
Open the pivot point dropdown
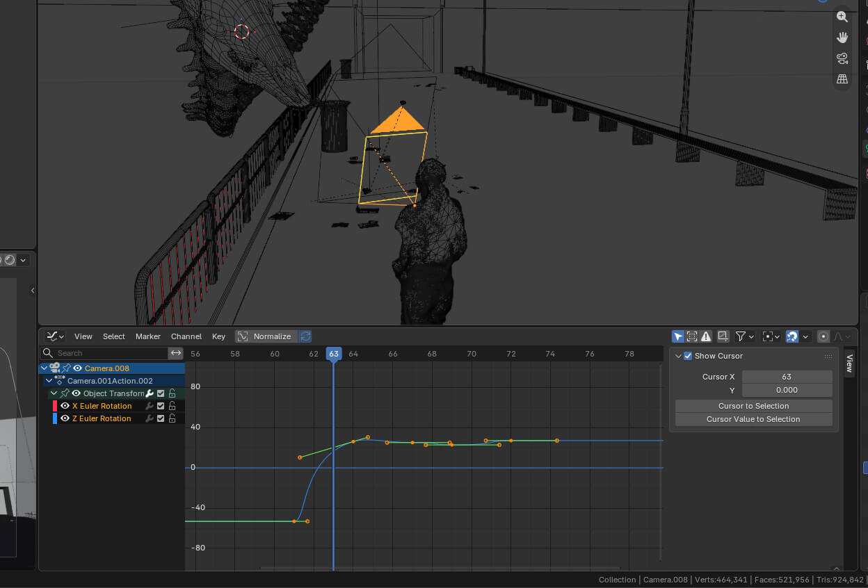771,336
